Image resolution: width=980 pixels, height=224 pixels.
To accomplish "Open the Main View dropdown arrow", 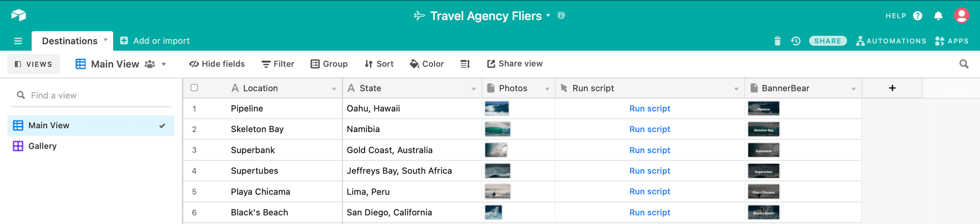I will (x=164, y=64).
